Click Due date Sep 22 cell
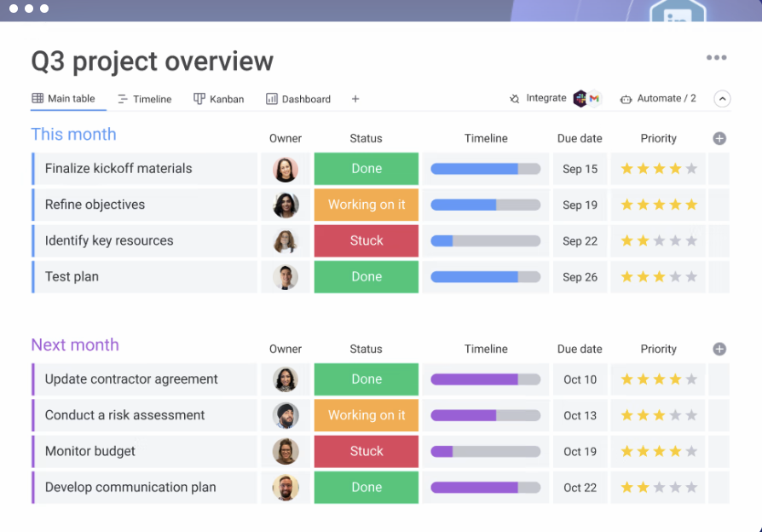Image resolution: width=762 pixels, height=532 pixels. (x=580, y=241)
